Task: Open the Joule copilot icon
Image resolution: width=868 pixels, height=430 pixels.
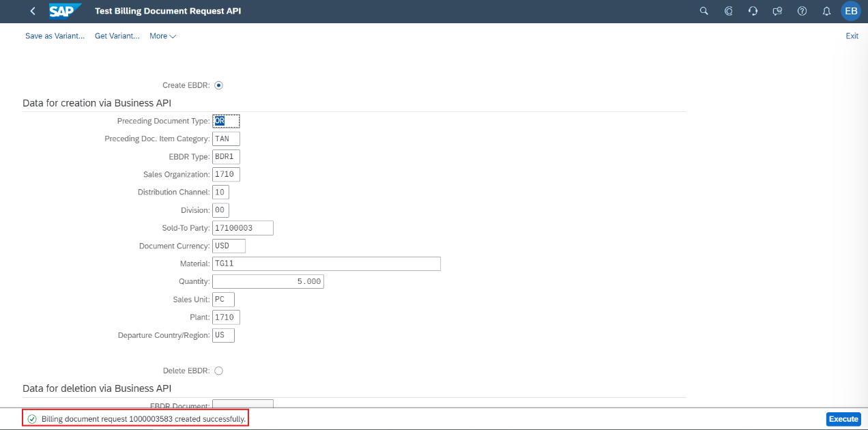Action: pyautogui.click(x=729, y=12)
